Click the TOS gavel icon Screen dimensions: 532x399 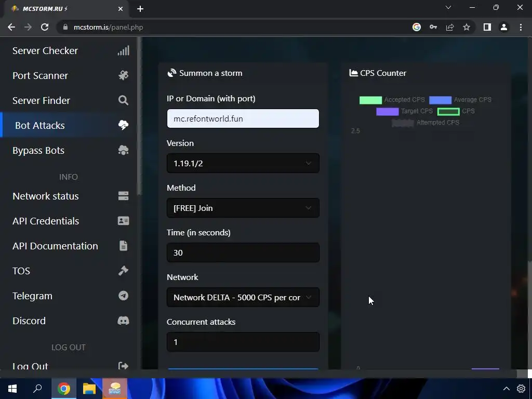tap(123, 271)
